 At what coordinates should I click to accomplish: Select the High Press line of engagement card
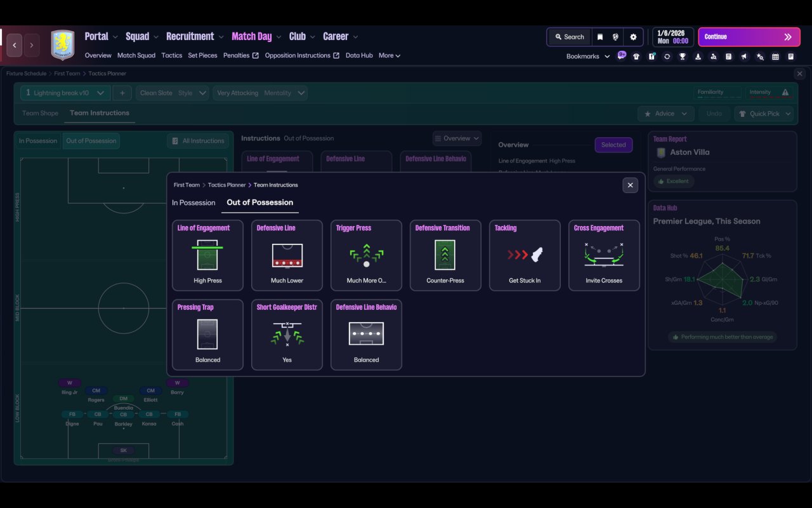207,255
